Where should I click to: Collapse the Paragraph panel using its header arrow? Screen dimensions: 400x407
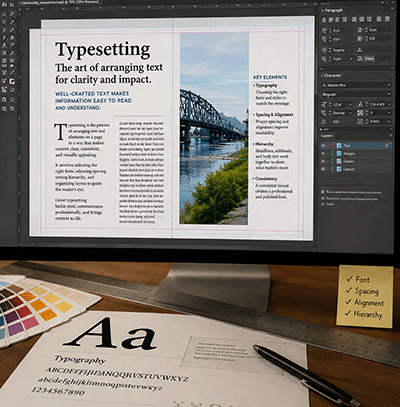[322, 10]
